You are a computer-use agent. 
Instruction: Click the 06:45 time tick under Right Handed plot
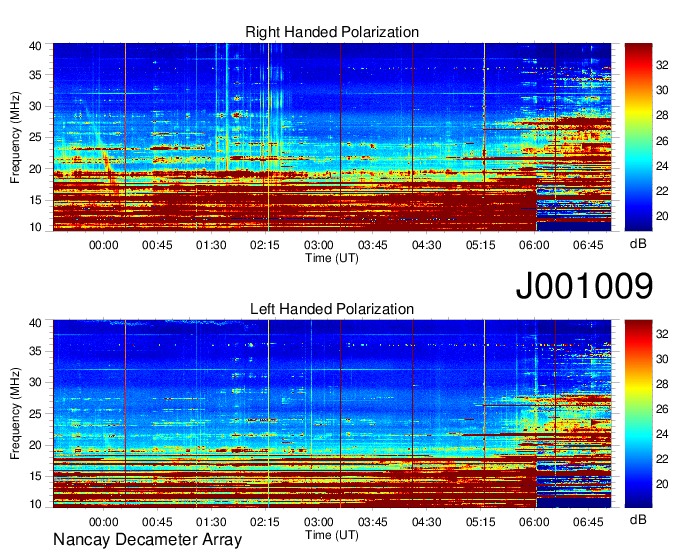[588, 245]
